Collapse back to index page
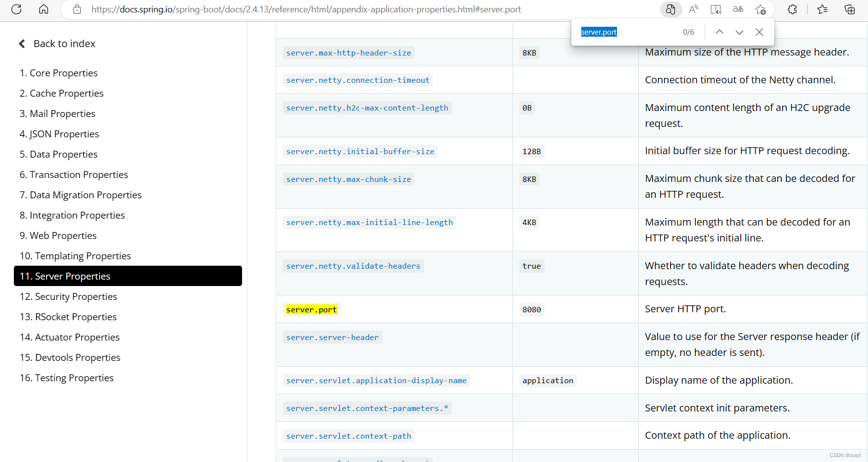The height and width of the screenshot is (462, 868). click(x=57, y=44)
